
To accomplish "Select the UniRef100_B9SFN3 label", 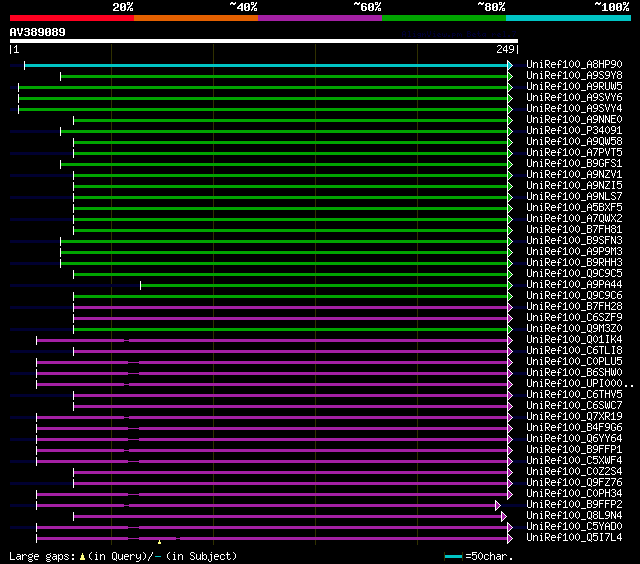I will click(574, 241).
